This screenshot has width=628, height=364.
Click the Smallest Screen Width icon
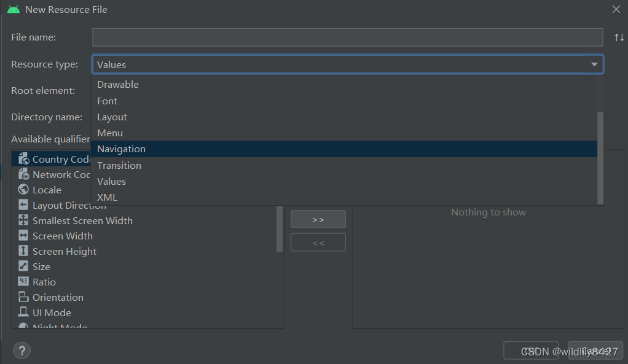pyautogui.click(x=23, y=220)
